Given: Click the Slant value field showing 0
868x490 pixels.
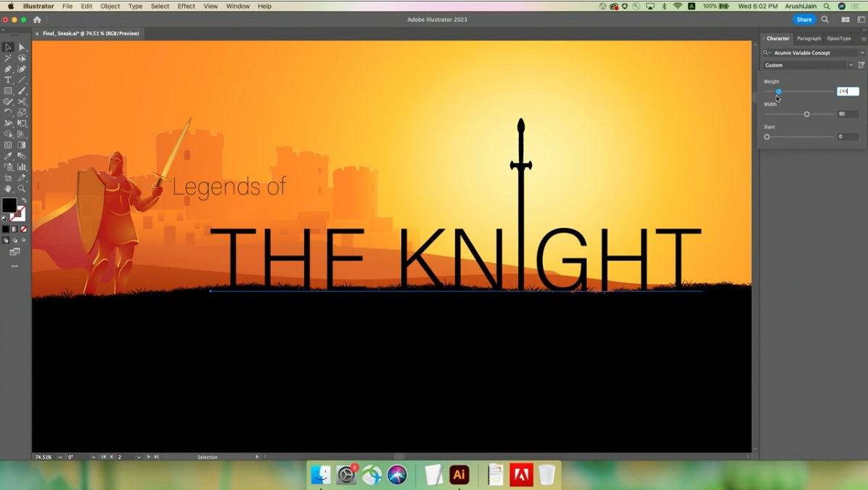Looking at the screenshot, I should (848, 136).
